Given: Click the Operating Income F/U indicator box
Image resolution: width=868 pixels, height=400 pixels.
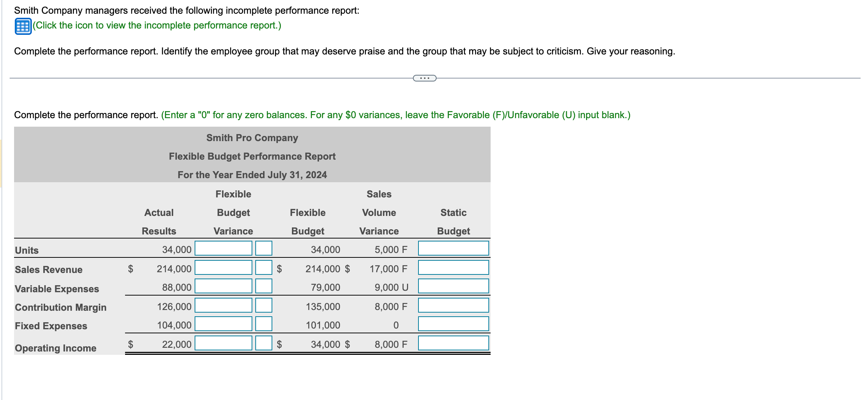Looking at the screenshot, I should (265, 344).
